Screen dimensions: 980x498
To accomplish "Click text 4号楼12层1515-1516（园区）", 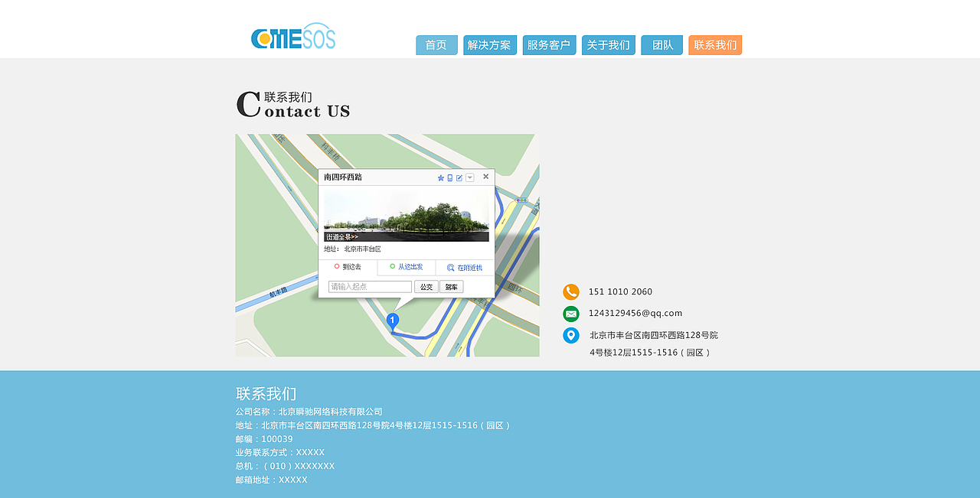I will [x=652, y=353].
